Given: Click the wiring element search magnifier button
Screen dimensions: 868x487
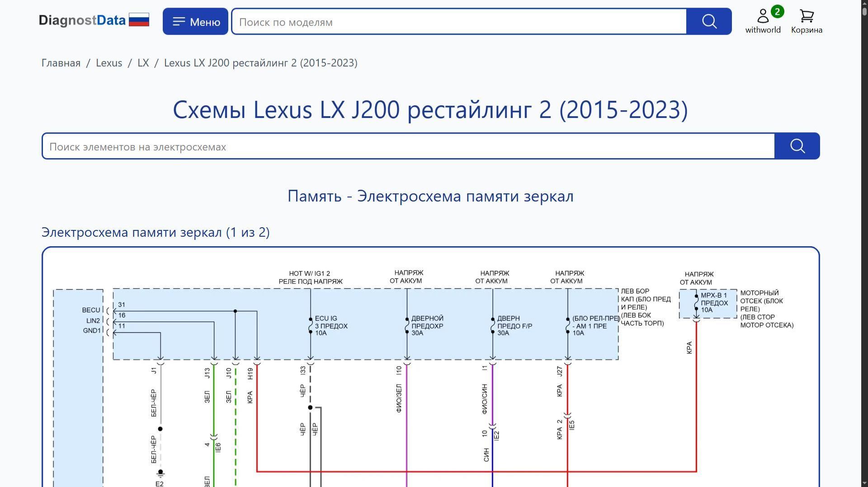Looking at the screenshot, I should point(797,146).
